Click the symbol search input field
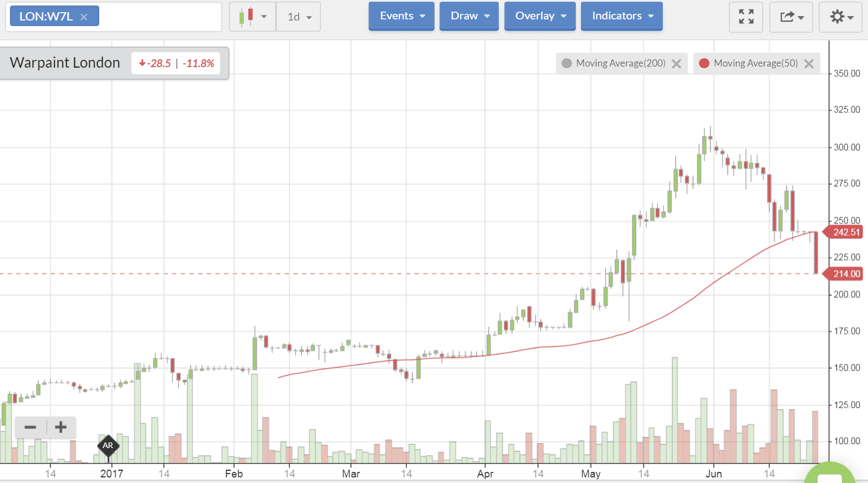Image resolution: width=868 pixels, height=483 pixels. click(160, 17)
